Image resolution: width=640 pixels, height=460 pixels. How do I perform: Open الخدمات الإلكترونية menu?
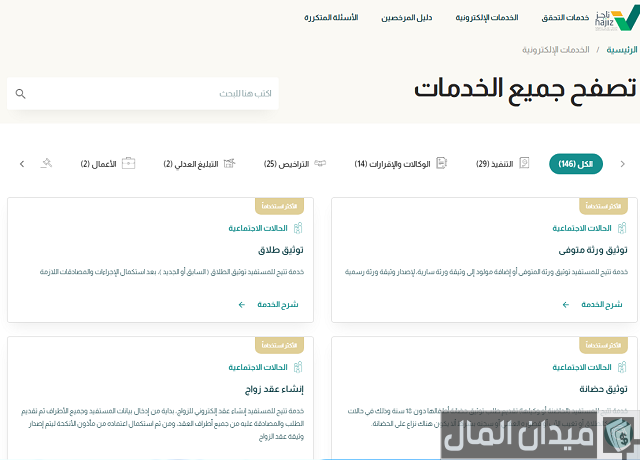click(x=487, y=18)
